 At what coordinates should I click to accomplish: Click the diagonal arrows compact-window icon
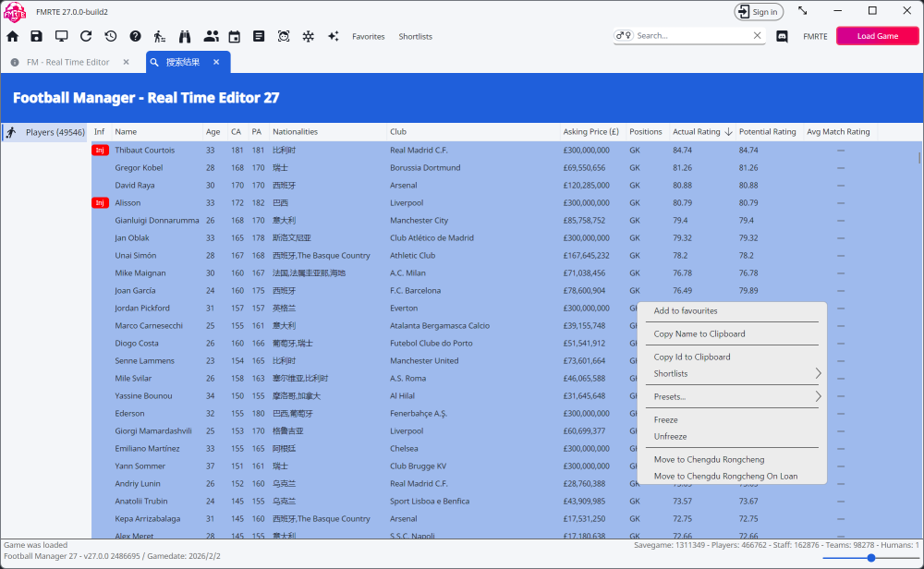(x=803, y=11)
